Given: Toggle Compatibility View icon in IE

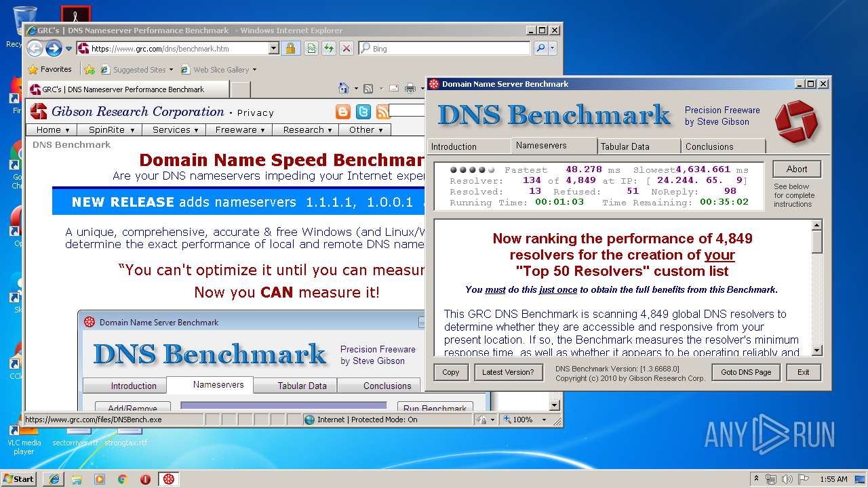Looking at the screenshot, I should pos(311,48).
